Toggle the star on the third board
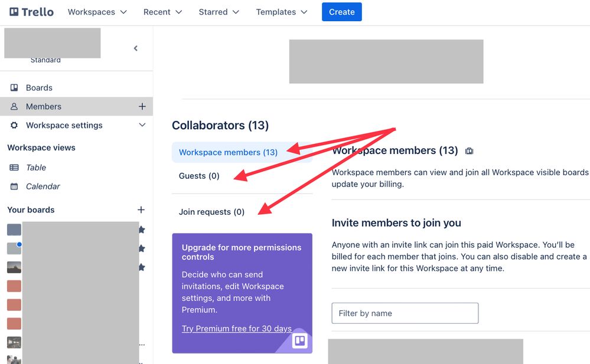The image size is (590, 364). point(142,267)
